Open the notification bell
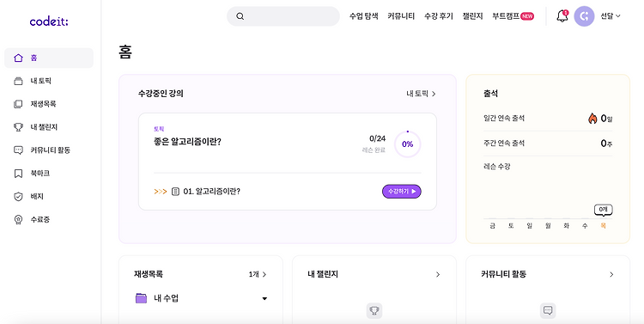 click(x=562, y=16)
